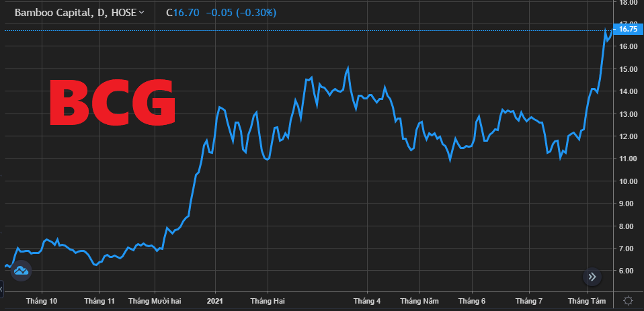This screenshot has height=311, width=644.
Task: Click the change value −0.05 (−0.30%)
Action: [241, 13]
